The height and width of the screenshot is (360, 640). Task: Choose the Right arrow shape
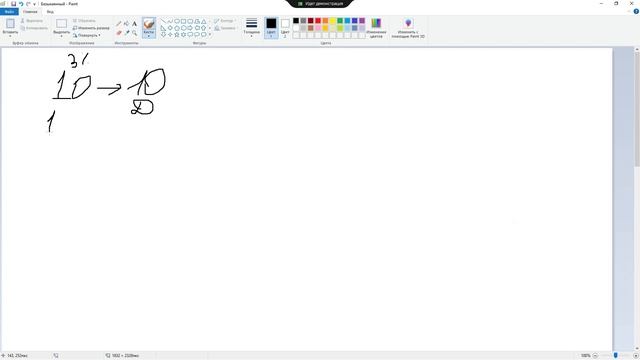(190, 28)
